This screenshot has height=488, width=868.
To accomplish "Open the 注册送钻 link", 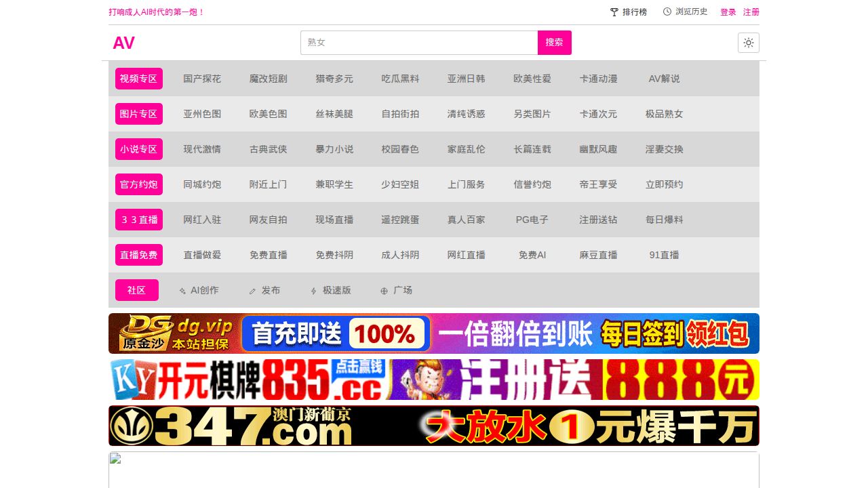I will pyautogui.click(x=599, y=220).
